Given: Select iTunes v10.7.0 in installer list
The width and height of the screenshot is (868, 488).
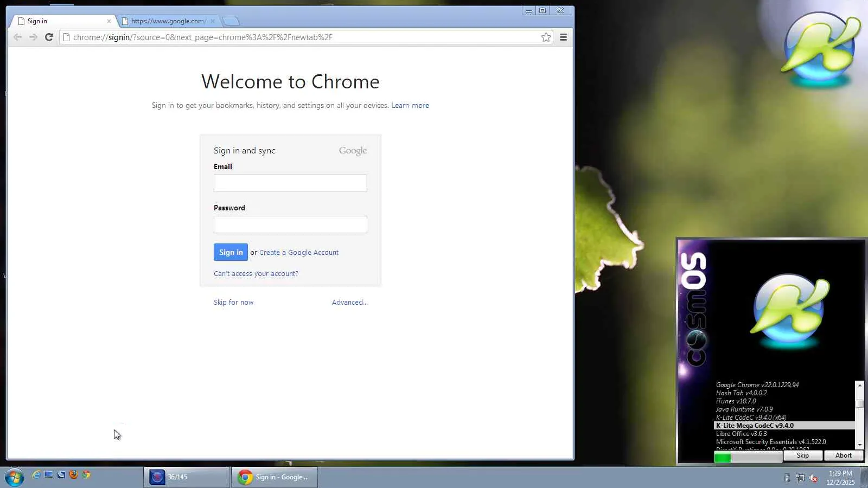Looking at the screenshot, I should coord(736,401).
